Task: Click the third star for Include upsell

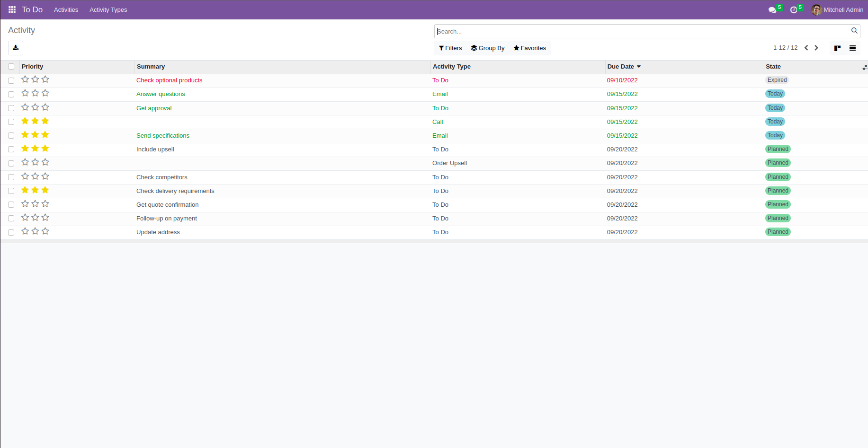Action: point(45,149)
